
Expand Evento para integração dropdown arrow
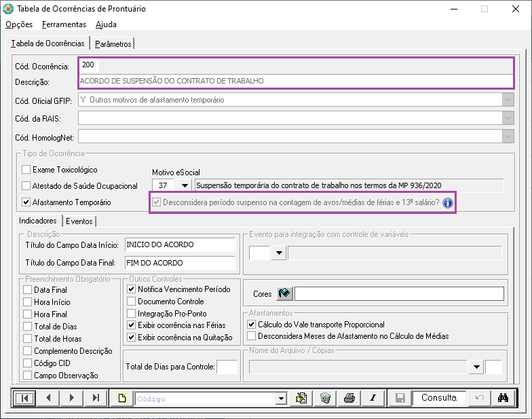pos(279,253)
